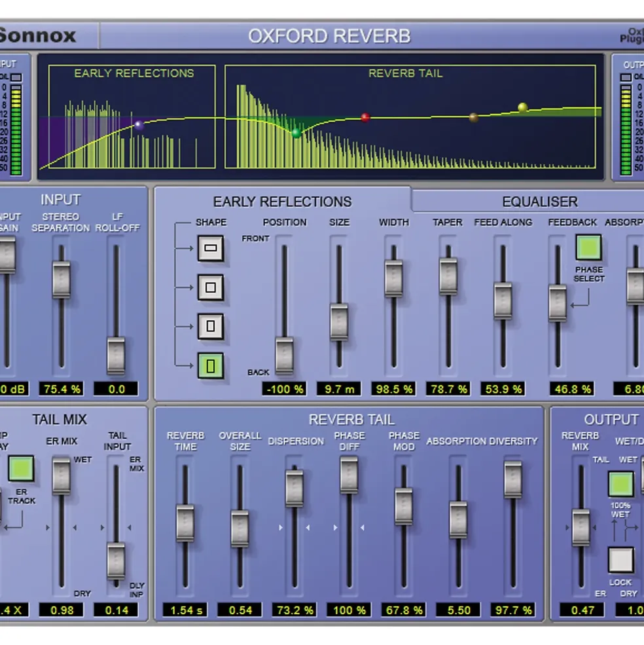Switch to the Equaliser tab

(539, 202)
